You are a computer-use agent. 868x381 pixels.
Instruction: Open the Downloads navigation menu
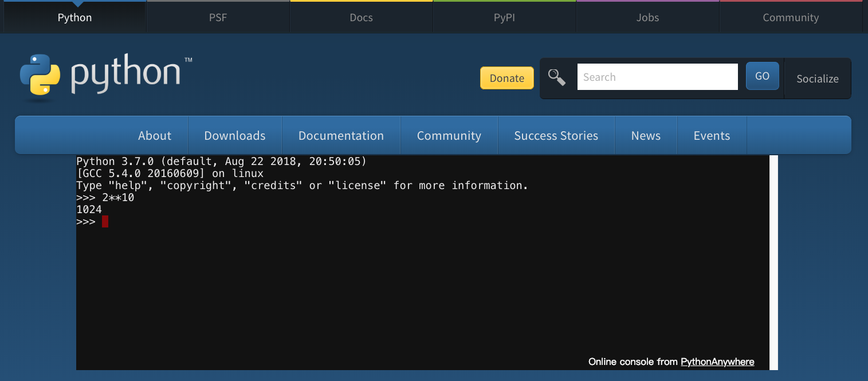[x=235, y=136]
